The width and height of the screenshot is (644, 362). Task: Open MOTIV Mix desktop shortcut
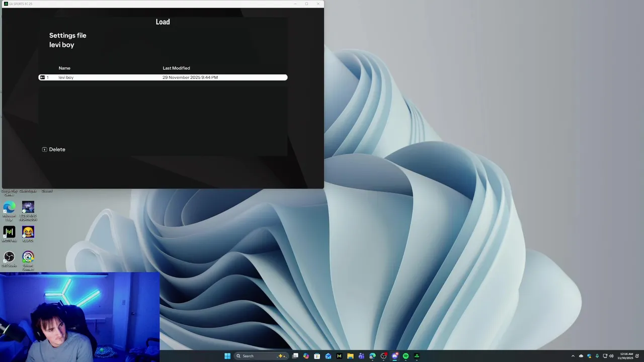pyautogui.click(x=9, y=234)
